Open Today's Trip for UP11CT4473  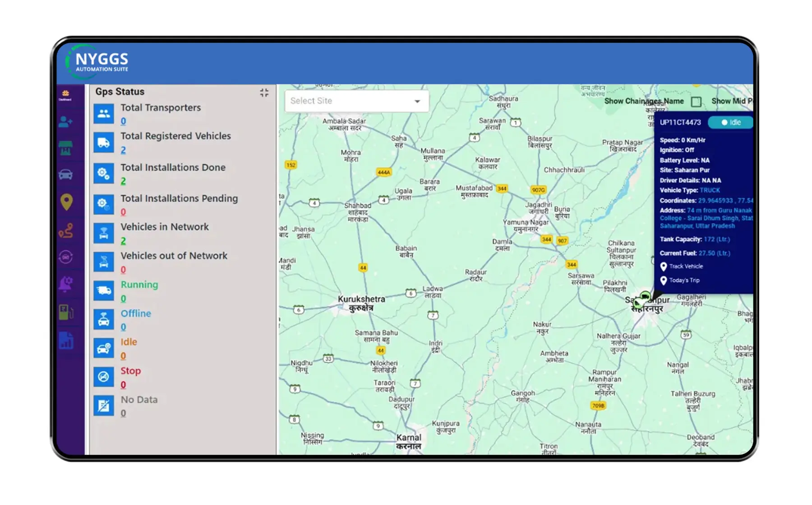pos(684,280)
